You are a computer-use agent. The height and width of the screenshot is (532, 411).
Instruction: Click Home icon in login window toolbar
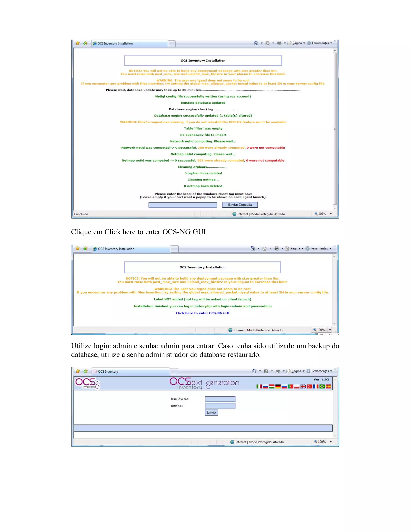coord(254,371)
